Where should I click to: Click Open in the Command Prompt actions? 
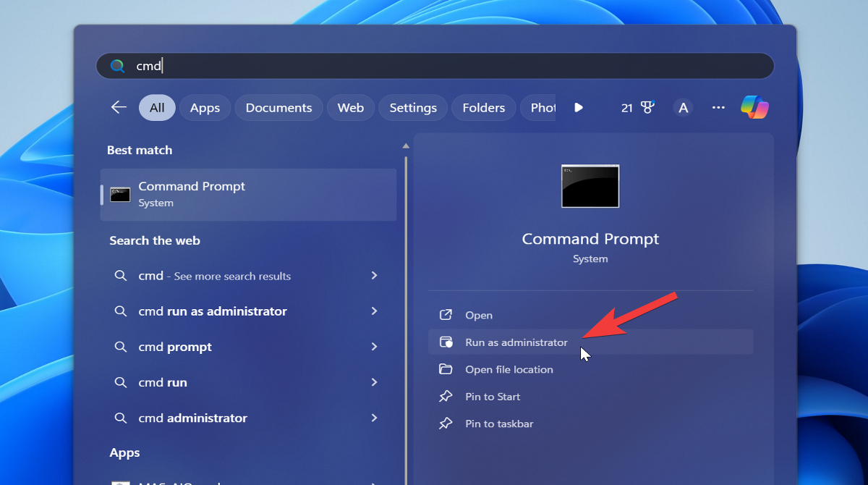(478, 316)
